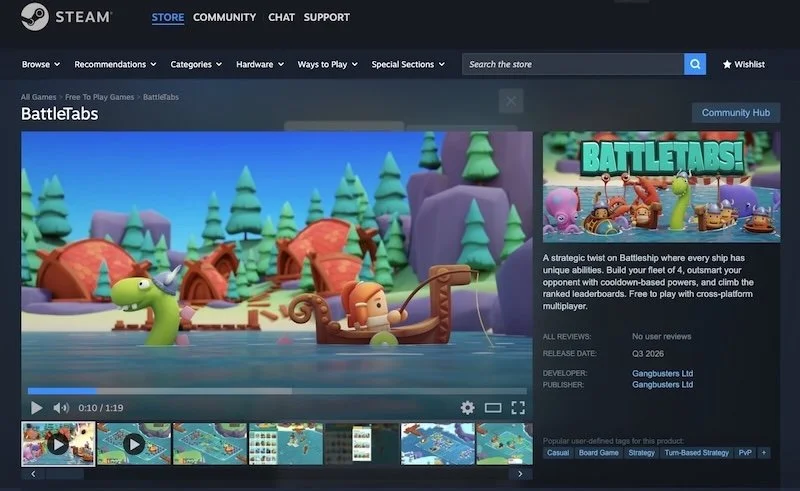Select the Casual tag
Screen dimensions: 800x491
558,453
